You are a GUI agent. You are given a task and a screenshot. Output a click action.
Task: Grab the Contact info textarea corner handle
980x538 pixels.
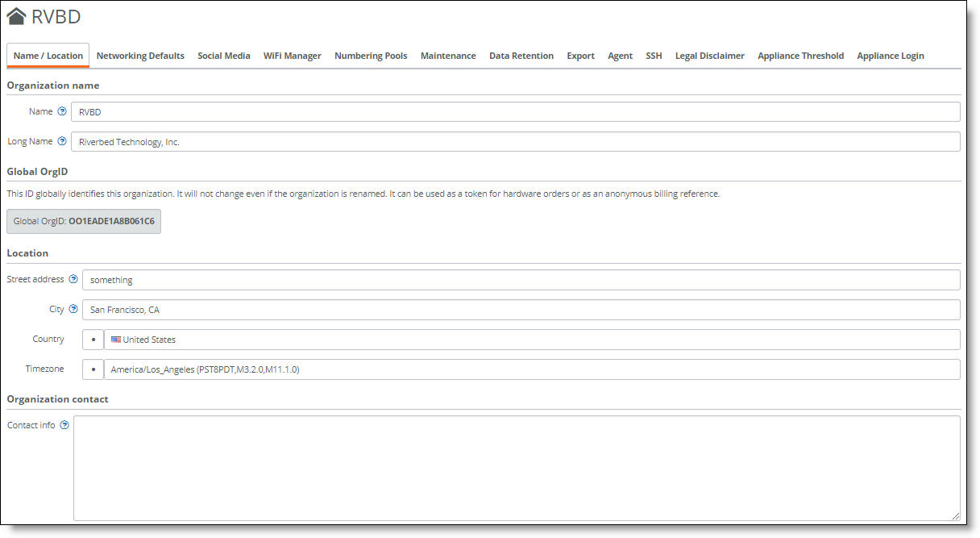[x=956, y=516]
